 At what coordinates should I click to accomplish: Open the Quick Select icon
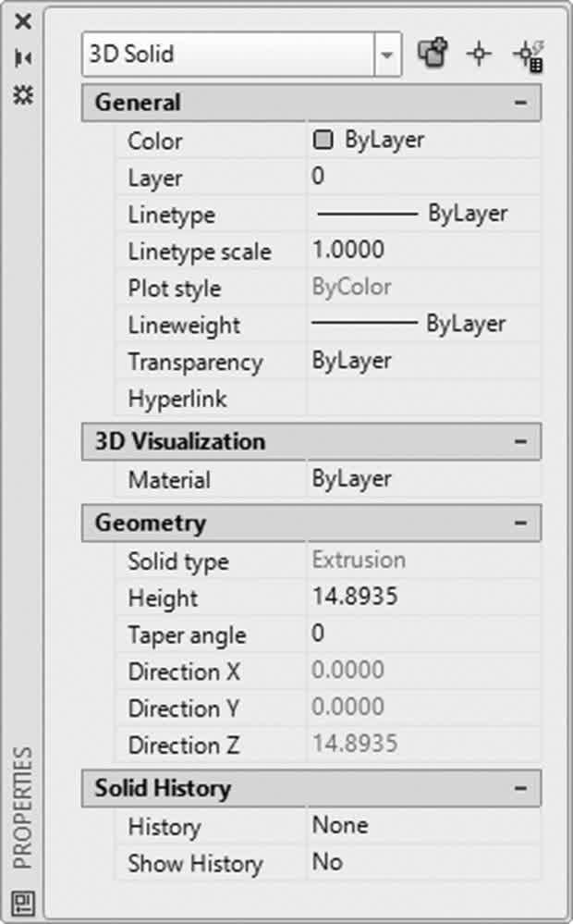click(x=529, y=56)
